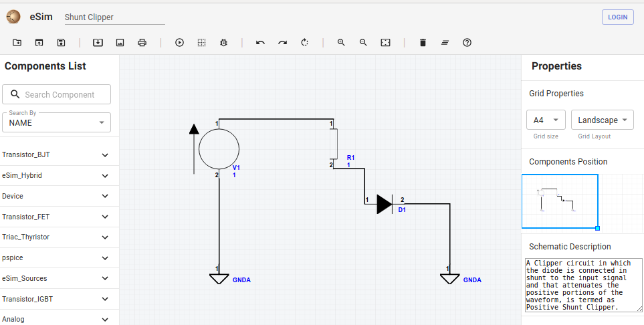Click the Help question mark icon
This screenshot has height=325, width=644.
point(467,42)
